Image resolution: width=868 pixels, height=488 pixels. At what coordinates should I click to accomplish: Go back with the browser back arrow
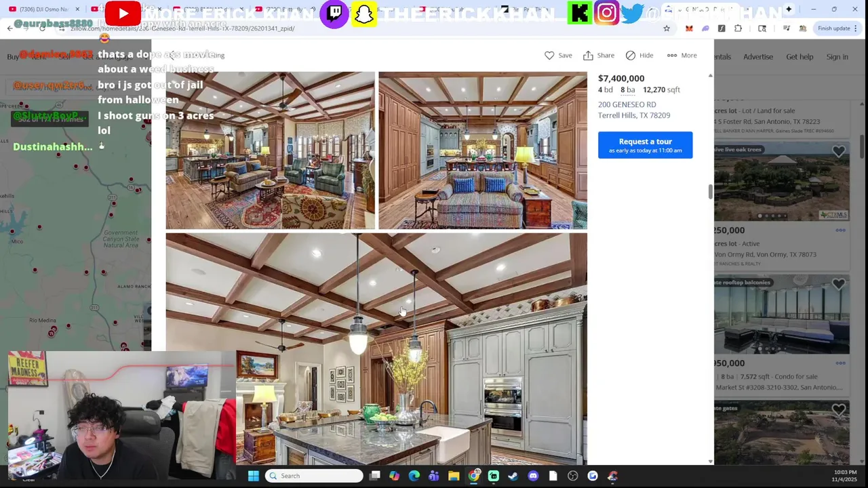point(9,28)
